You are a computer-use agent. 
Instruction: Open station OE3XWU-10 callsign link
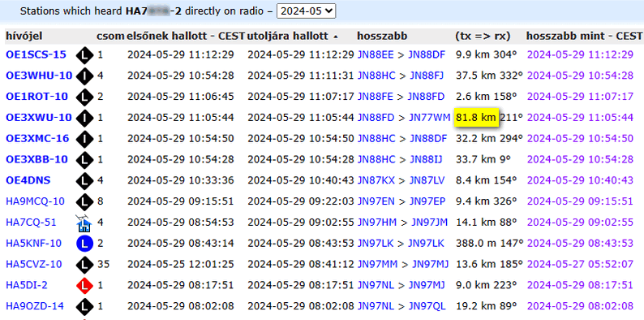39,117
